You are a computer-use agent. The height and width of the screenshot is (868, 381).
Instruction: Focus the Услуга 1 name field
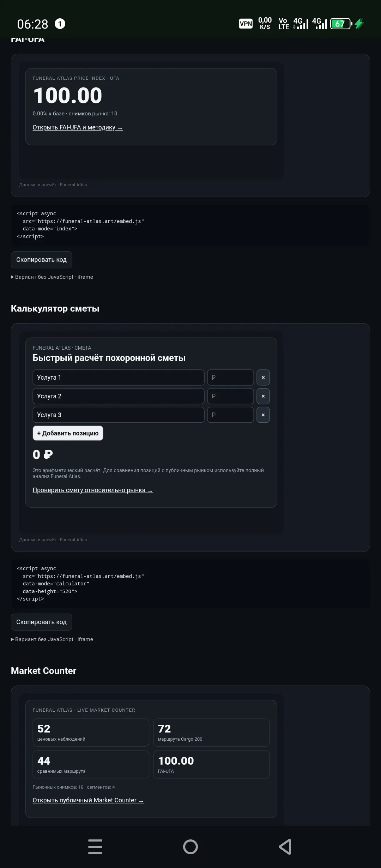coord(119,378)
